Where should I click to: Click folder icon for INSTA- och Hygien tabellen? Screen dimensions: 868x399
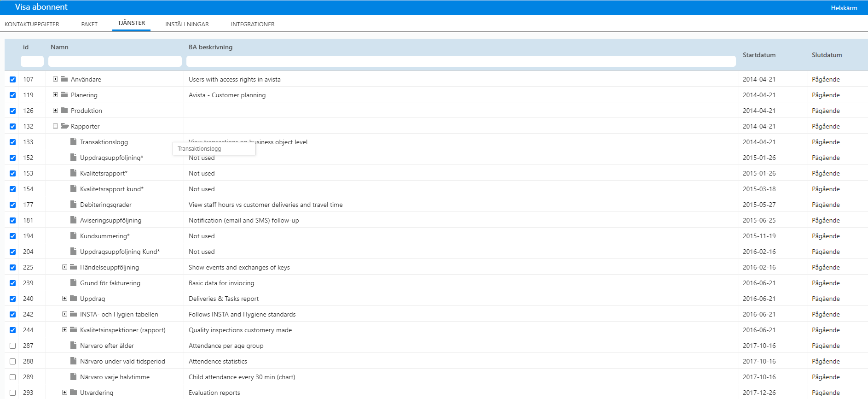pyautogui.click(x=74, y=314)
